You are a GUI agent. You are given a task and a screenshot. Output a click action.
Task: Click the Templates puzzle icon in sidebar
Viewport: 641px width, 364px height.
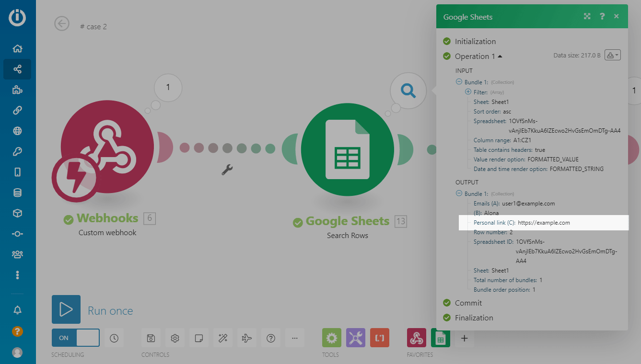click(x=18, y=90)
